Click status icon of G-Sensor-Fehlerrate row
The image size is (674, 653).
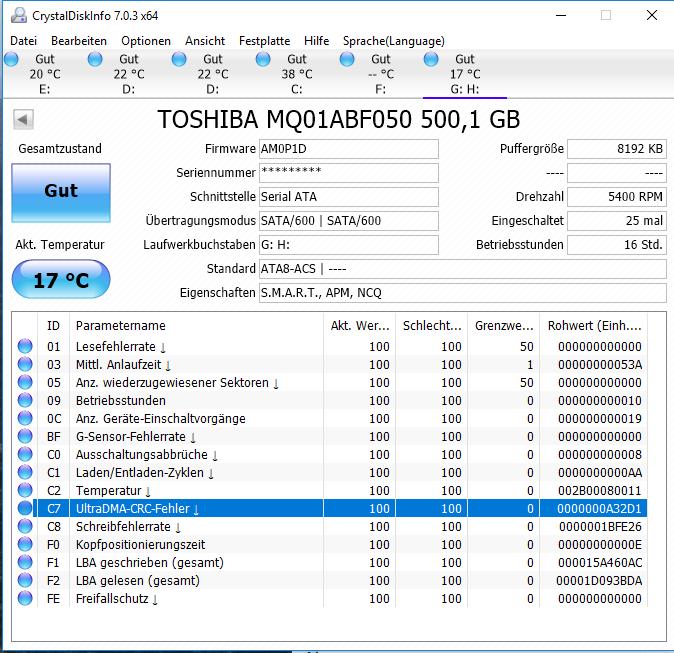click(x=25, y=436)
